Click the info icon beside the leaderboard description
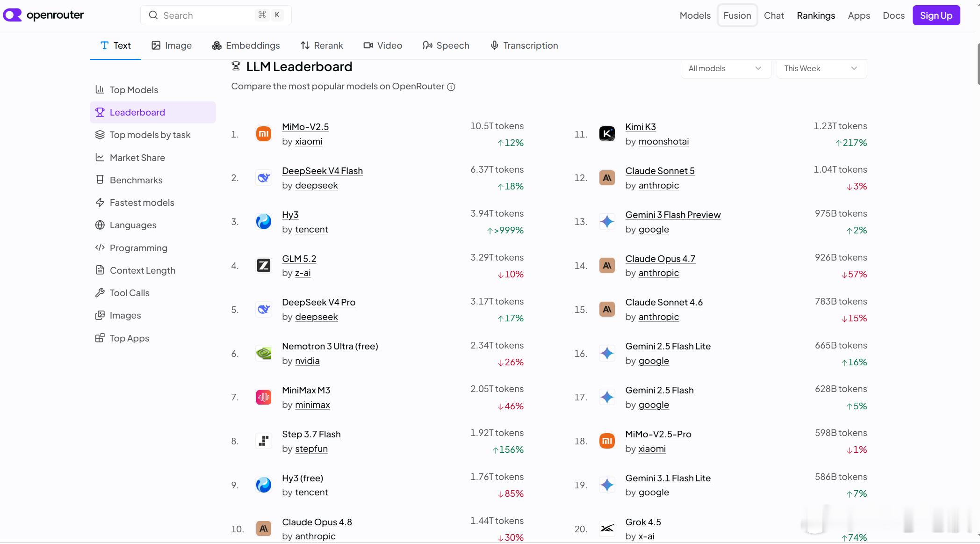The image size is (980, 544). (451, 87)
